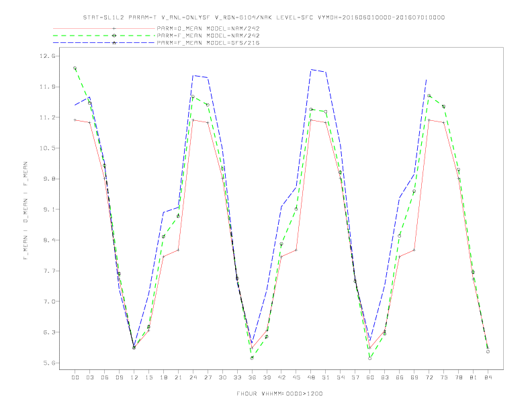Click x-axis tick label 00
This screenshot has width=532, height=411.
click(75, 377)
